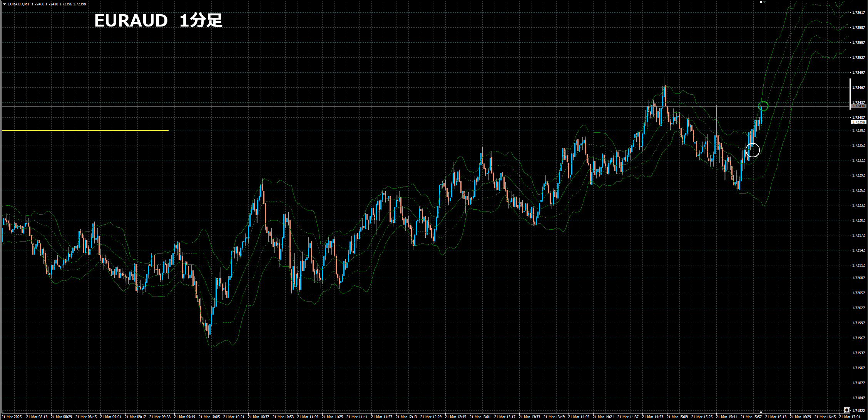
Task: Click price axis value 1.72497
Action: point(858,73)
